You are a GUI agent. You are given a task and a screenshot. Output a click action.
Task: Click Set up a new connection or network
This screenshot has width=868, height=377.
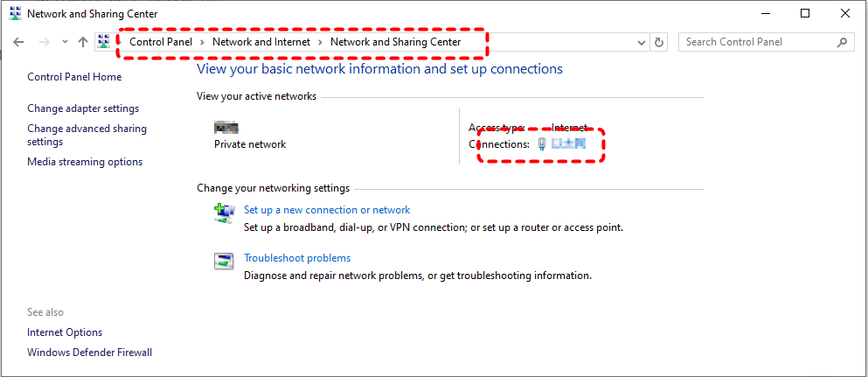point(327,210)
